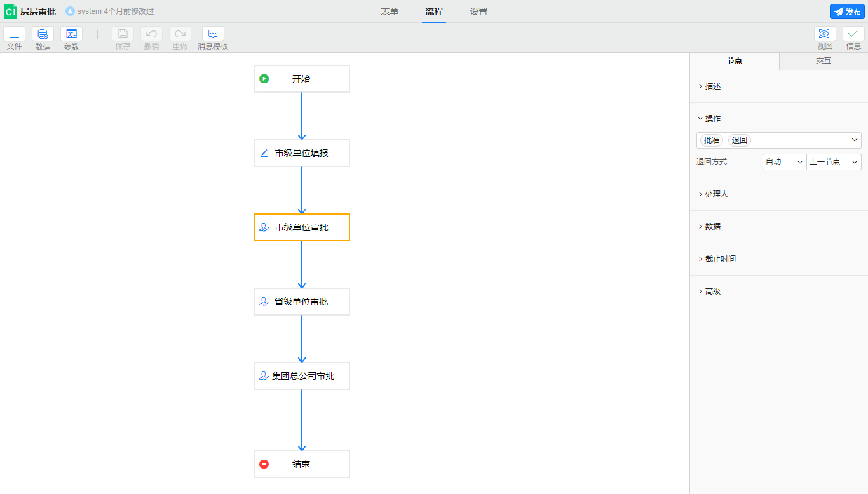Open the 消息模板 message template icon

(x=213, y=34)
